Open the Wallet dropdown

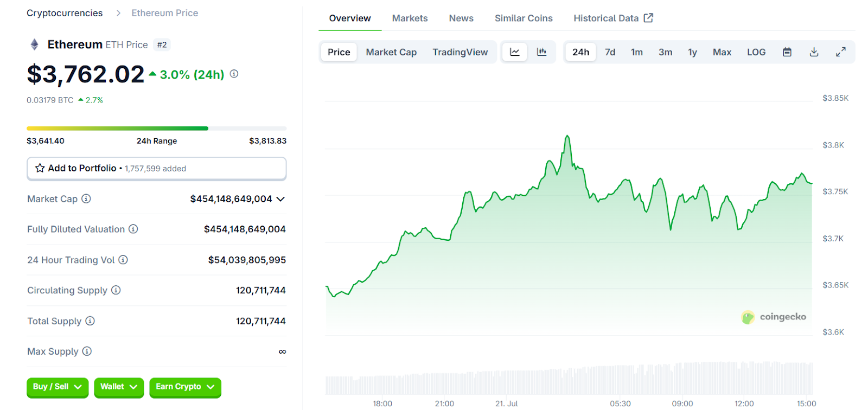pos(119,387)
